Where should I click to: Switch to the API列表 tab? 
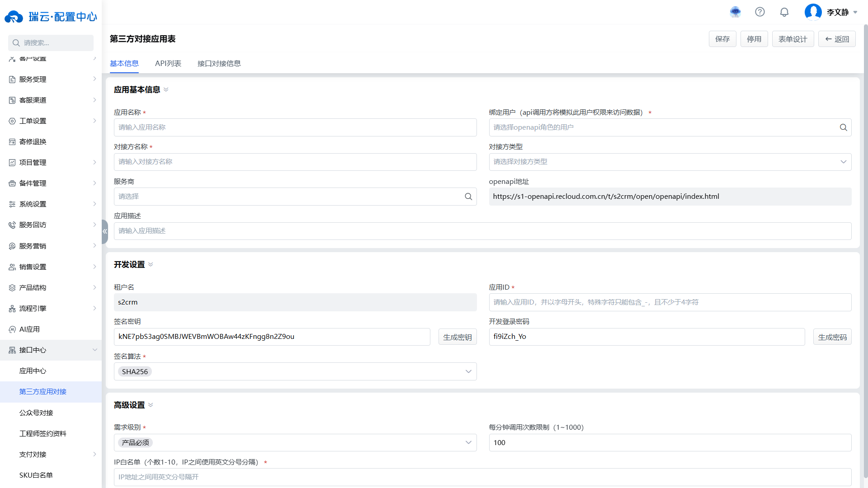pyautogui.click(x=168, y=63)
